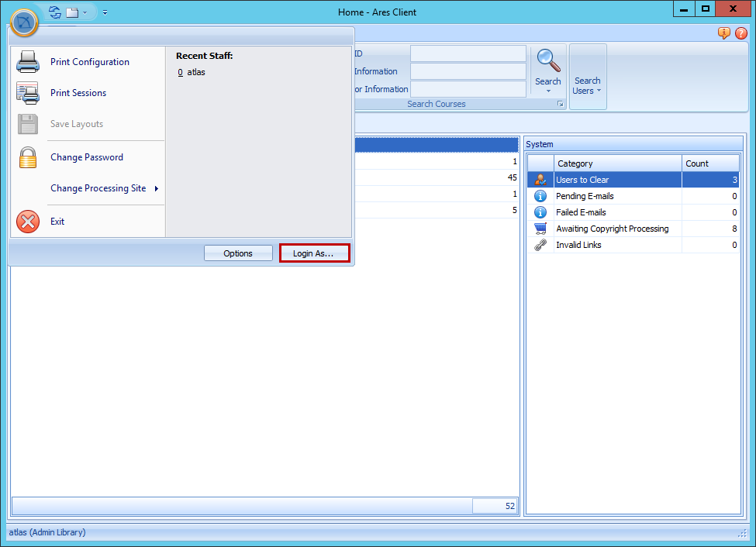Click the Options button
This screenshot has height=547, width=756.
click(238, 253)
